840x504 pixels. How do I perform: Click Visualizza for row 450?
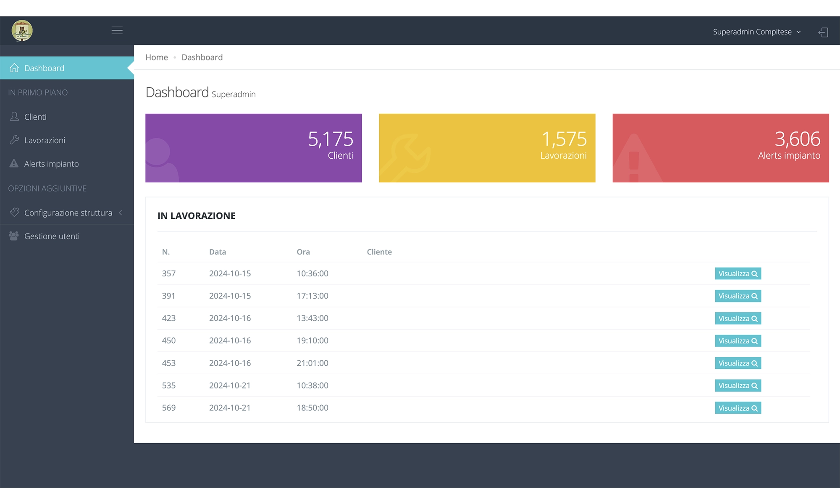tap(738, 341)
